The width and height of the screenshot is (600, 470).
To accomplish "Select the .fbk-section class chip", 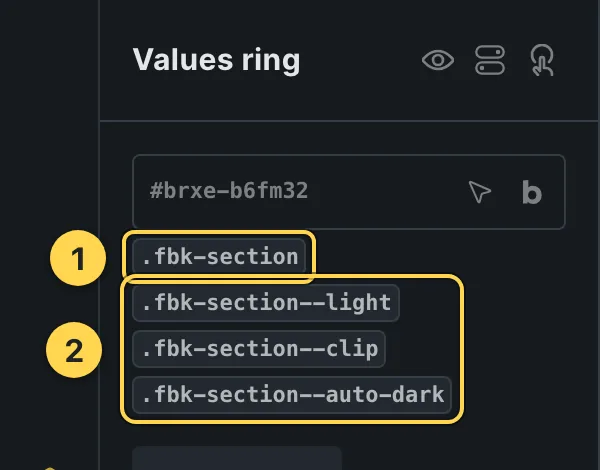I will (219, 256).
